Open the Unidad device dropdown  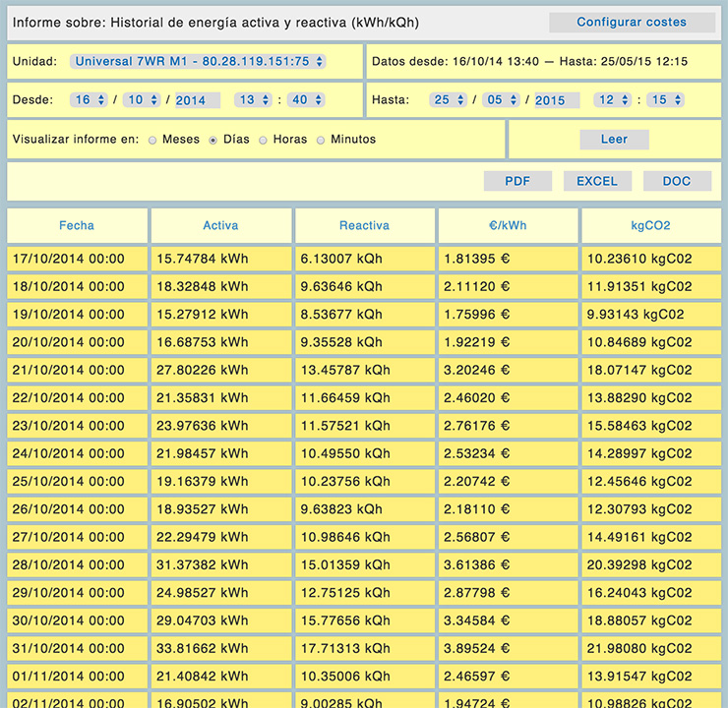198,62
